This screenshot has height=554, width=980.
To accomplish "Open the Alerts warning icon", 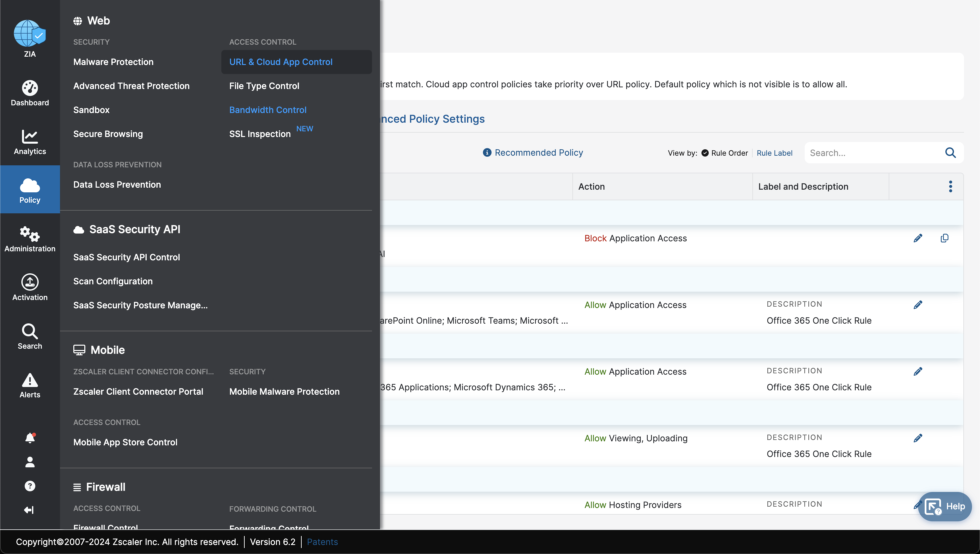I will pyautogui.click(x=30, y=380).
